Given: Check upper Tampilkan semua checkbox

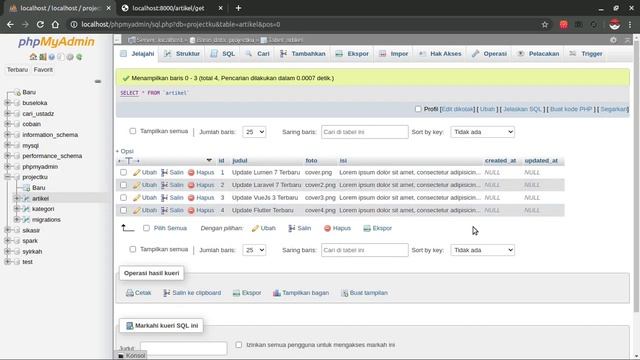Looking at the screenshot, I should [133, 131].
